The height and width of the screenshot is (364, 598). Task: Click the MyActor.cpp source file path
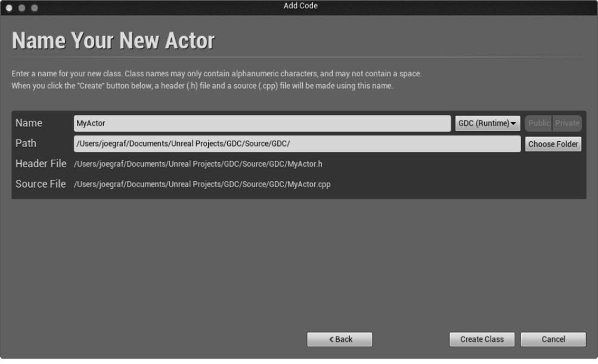(202, 184)
